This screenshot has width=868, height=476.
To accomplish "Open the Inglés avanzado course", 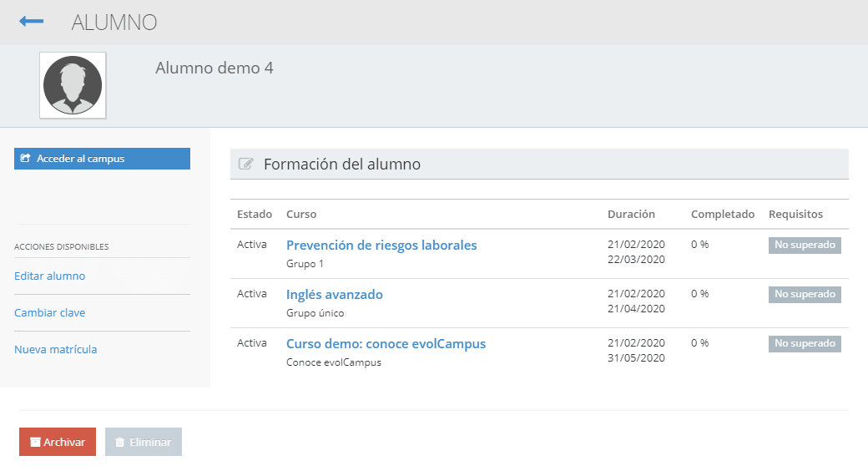I will tap(335, 294).
